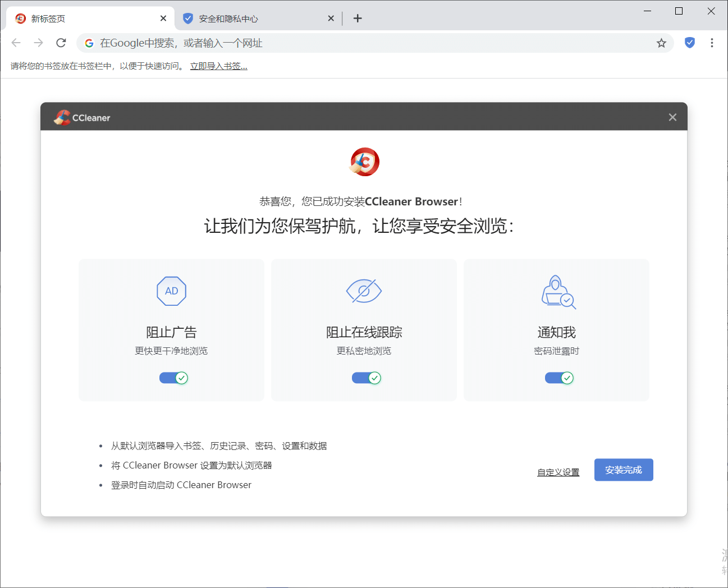Switch off the 通知我 toggle
The height and width of the screenshot is (588, 728).
click(559, 378)
